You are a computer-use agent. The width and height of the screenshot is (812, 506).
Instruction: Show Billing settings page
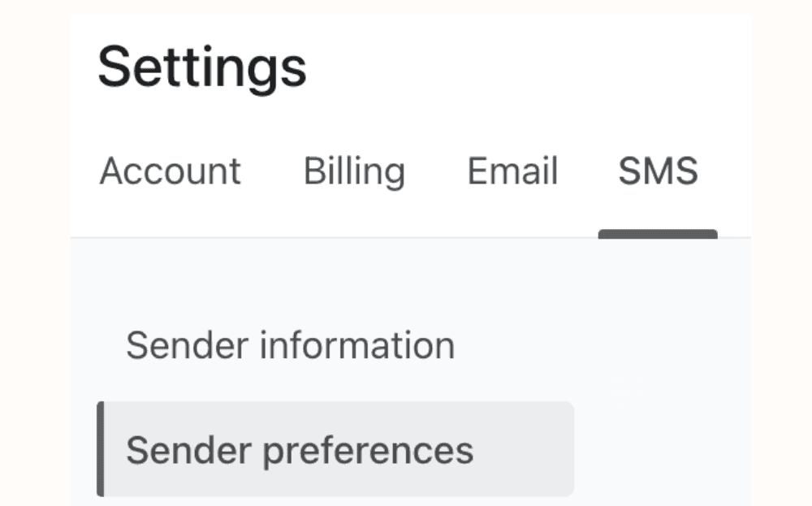point(354,171)
